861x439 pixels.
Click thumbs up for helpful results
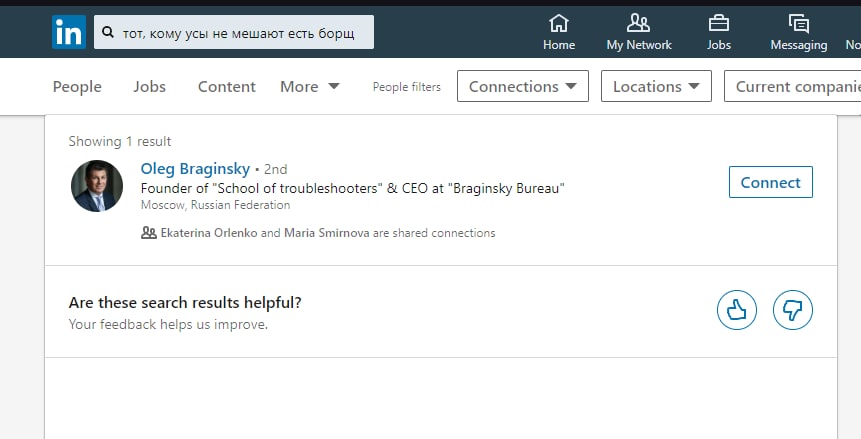736,310
